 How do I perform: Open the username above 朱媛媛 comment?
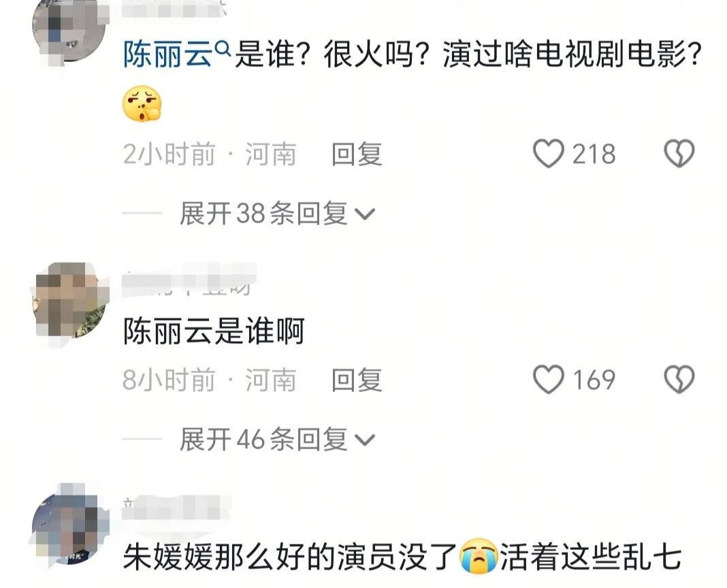[176, 507]
